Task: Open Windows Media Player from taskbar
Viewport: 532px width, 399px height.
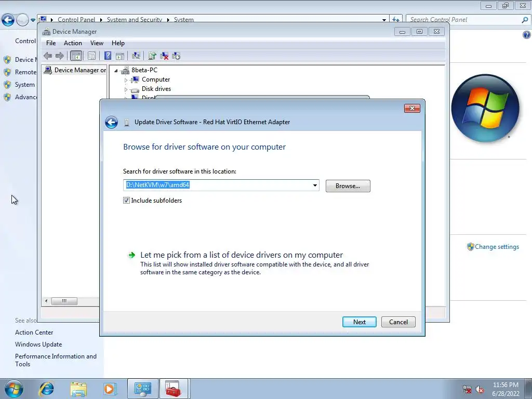Action: [110, 389]
